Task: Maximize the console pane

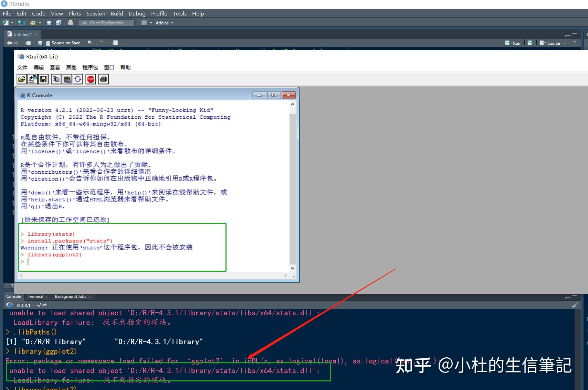Action: pos(575,297)
